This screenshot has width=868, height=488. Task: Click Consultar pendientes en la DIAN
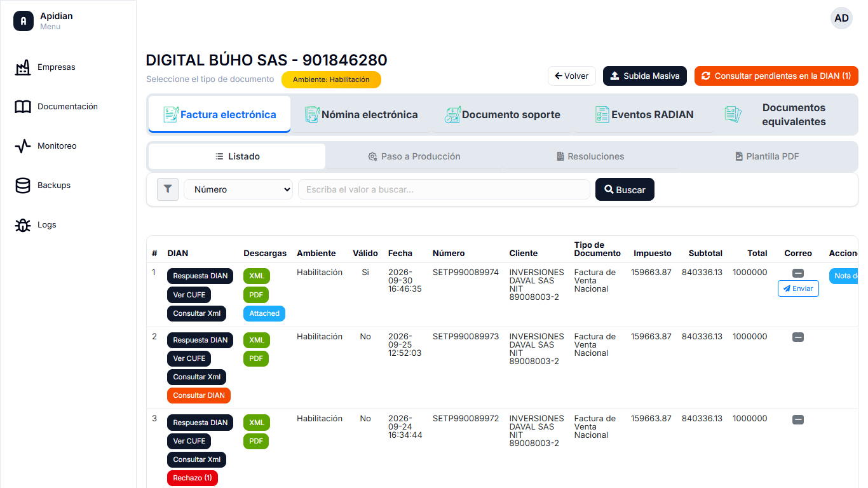click(776, 76)
